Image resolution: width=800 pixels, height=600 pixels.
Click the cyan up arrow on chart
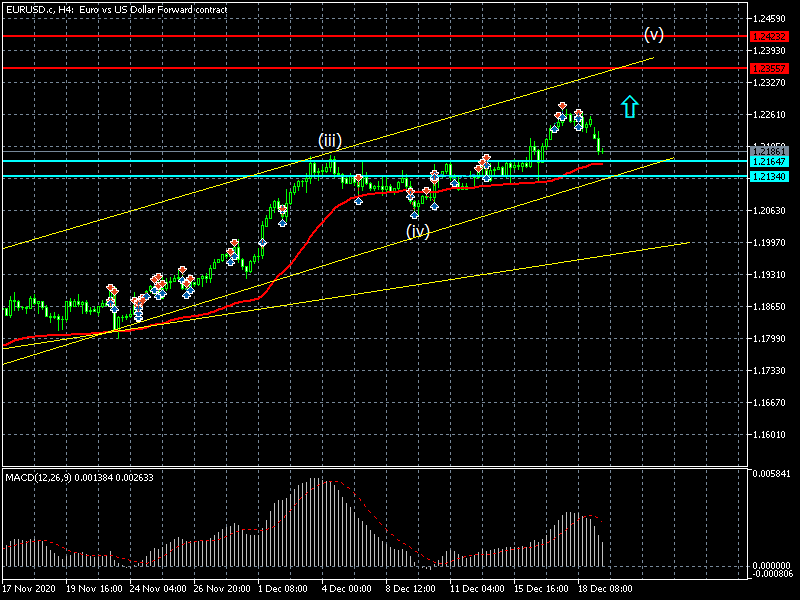click(628, 106)
